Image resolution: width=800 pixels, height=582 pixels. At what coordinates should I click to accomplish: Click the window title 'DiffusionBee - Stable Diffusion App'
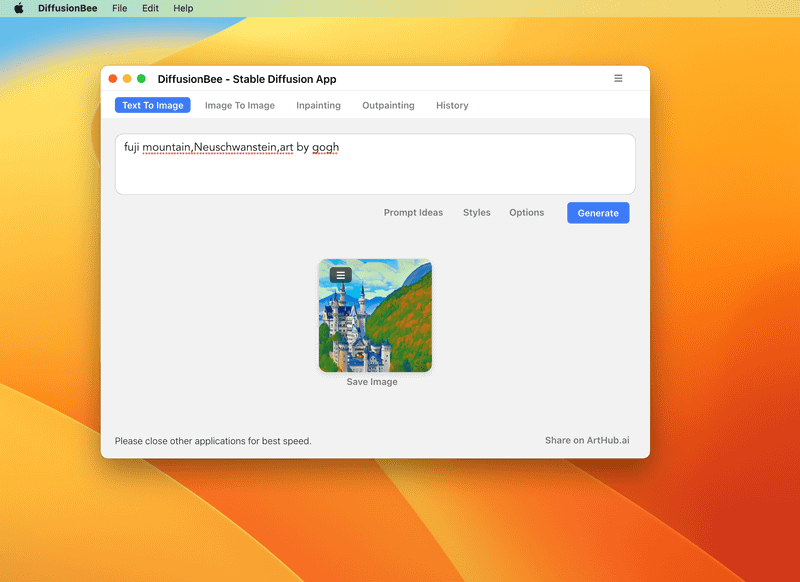(247, 79)
